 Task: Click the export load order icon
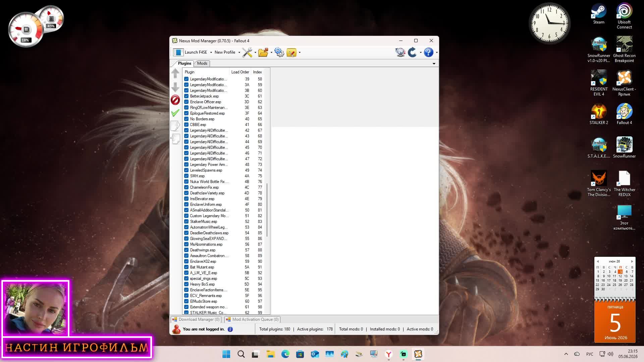click(x=175, y=126)
